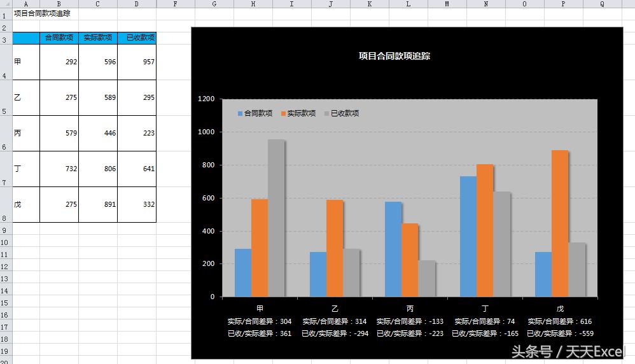Click the 实际款项 table header cell
The height and width of the screenshot is (364, 635).
click(x=98, y=38)
